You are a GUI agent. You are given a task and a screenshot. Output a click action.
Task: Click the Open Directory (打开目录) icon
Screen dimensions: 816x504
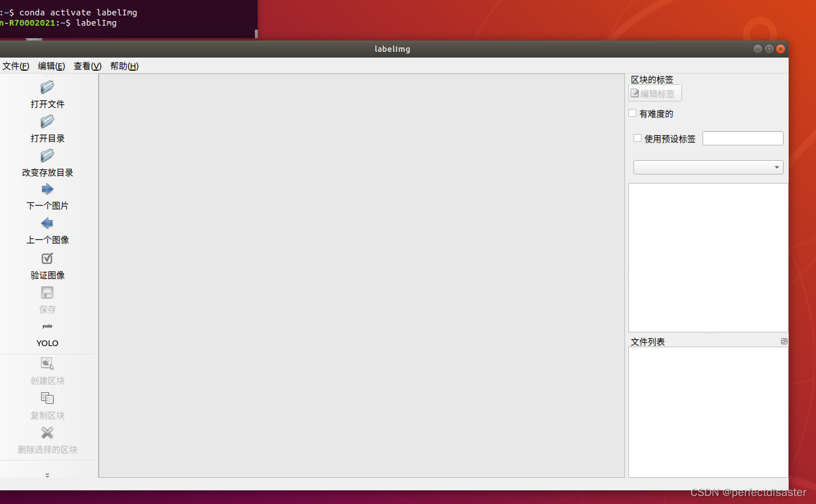(47, 121)
